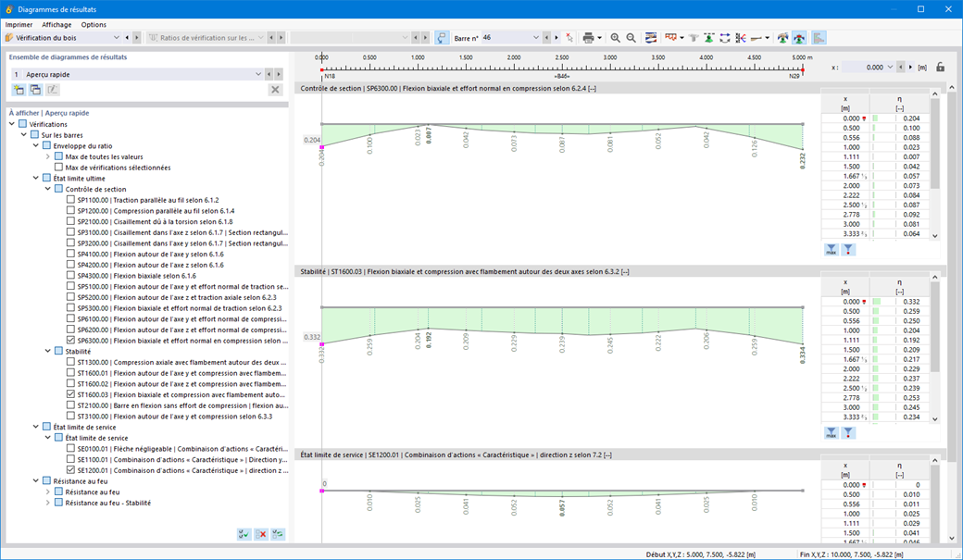Screen dimensions: 963x560
Task: Open the Options menu
Action: (94, 25)
